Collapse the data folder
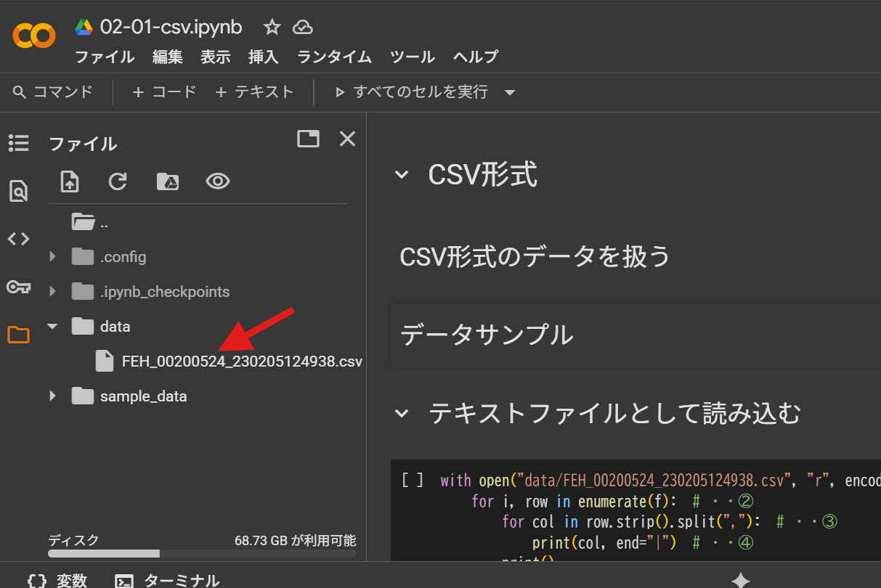This screenshot has height=588, width=881. tap(52, 327)
